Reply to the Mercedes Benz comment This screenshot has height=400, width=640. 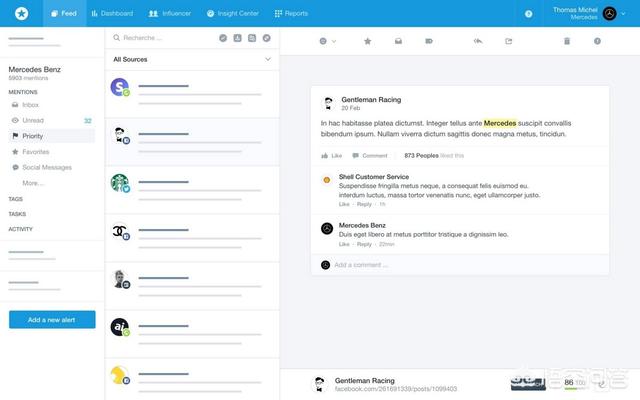tap(364, 244)
